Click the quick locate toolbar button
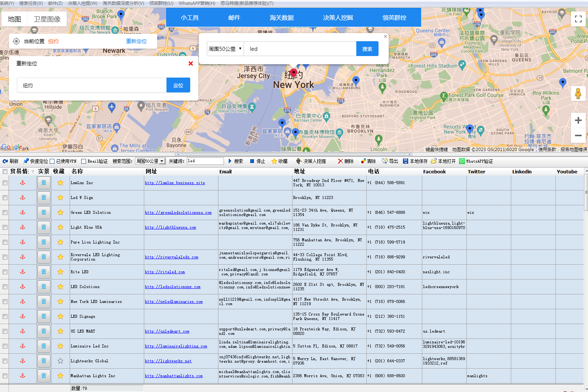The height and width of the screenshot is (392, 588). coord(36,161)
